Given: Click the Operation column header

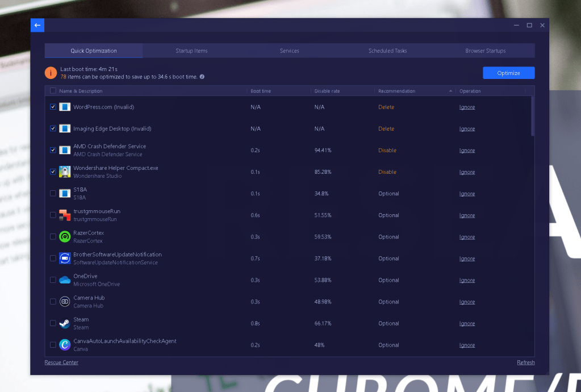Looking at the screenshot, I should (x=470, y=91).
